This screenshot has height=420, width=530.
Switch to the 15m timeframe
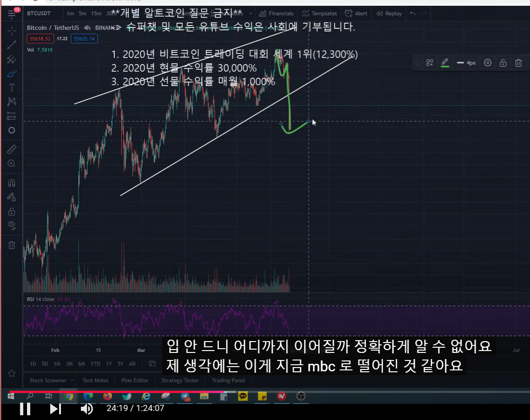tap(96, 14)
